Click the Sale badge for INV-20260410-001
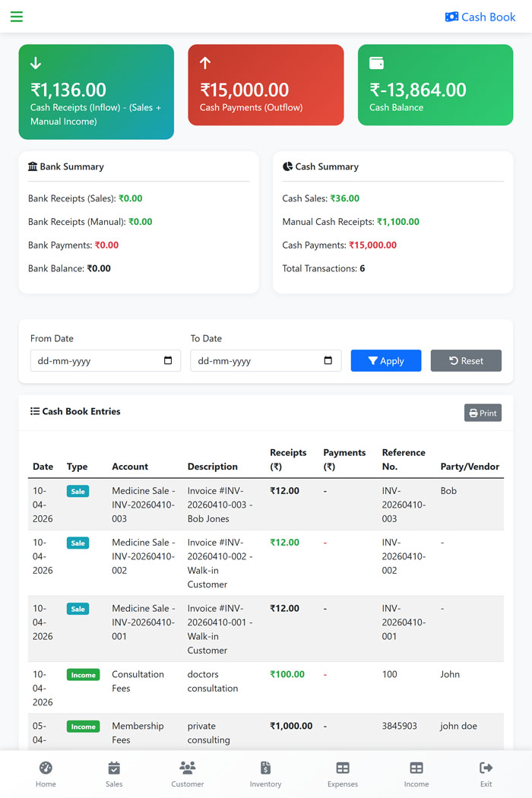 [78, 609]
